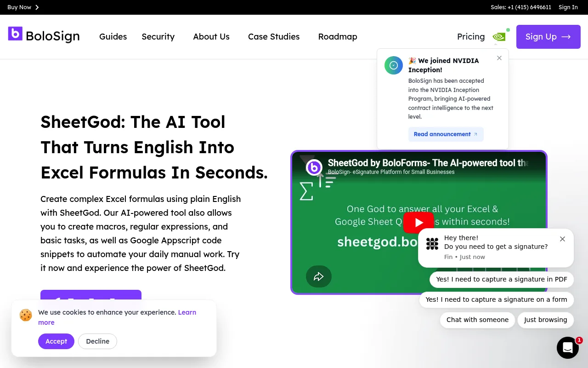Click the YouTube channel name subtitle
The height and width of the screenshot is (368, 588).
pos(391,172)
